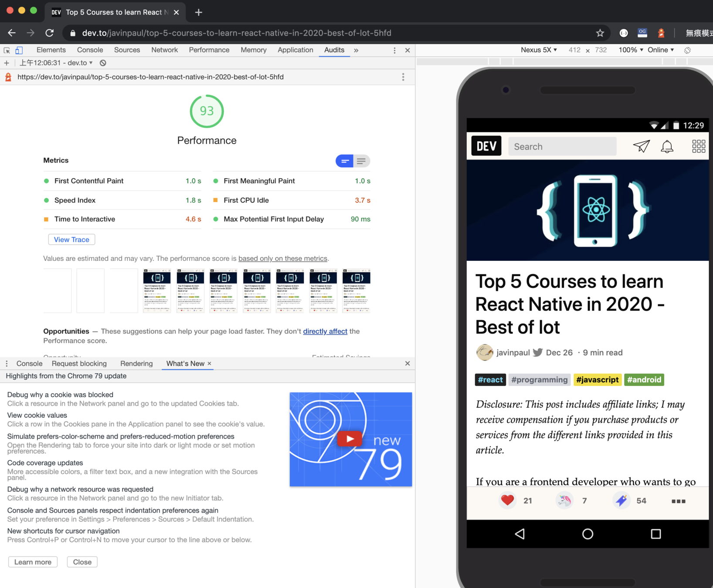Close the Top 5 Courses browser tab

point(176,12)
